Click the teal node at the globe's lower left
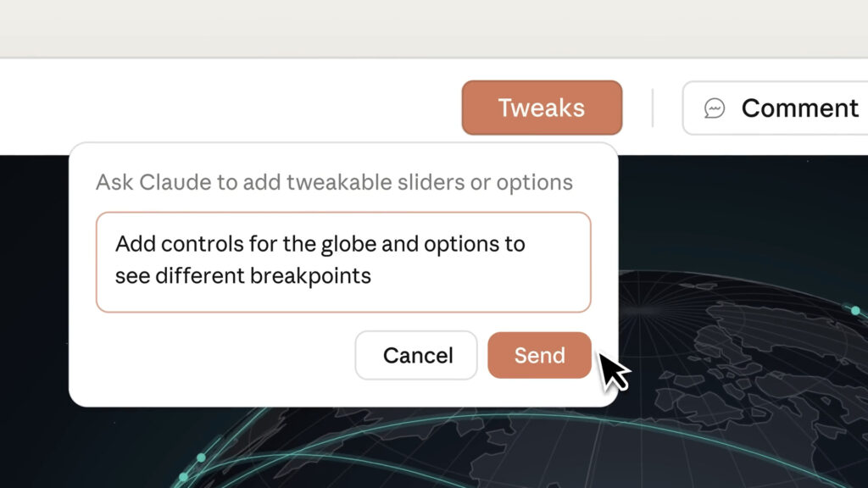Viewport: 868px width, 488px height. [x=201, y=457]
